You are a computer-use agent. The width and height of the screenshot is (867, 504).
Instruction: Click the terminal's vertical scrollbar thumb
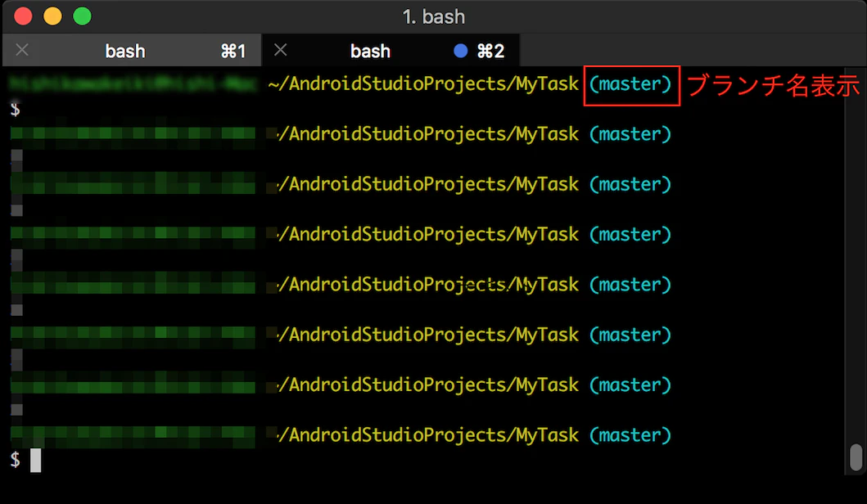856,457
